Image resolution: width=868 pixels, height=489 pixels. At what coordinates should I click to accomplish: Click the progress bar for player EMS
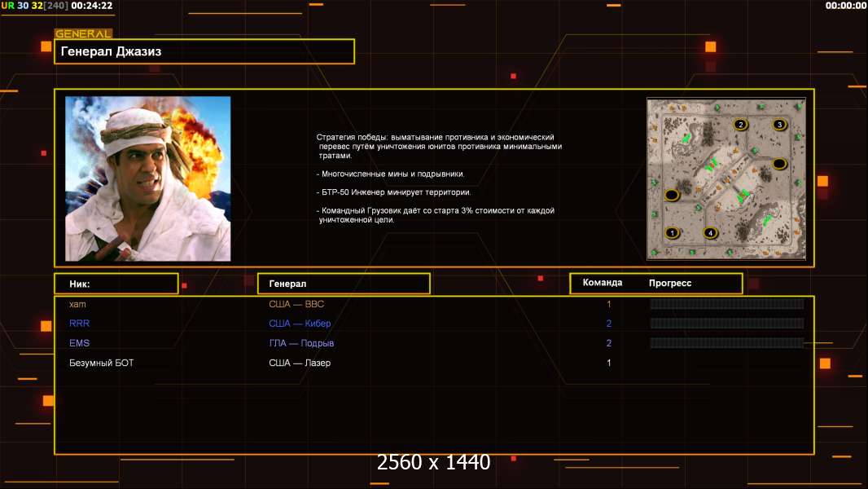(x=726, y=343)
